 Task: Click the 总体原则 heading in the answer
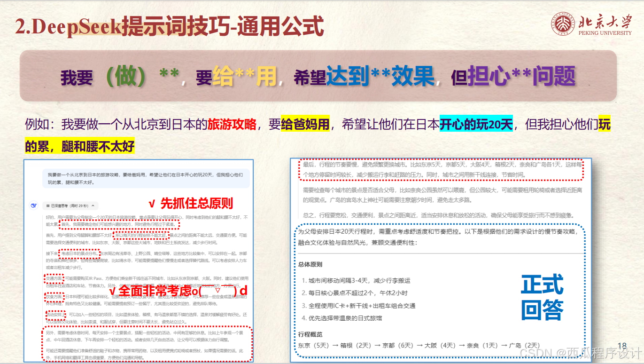click(310, 264)
